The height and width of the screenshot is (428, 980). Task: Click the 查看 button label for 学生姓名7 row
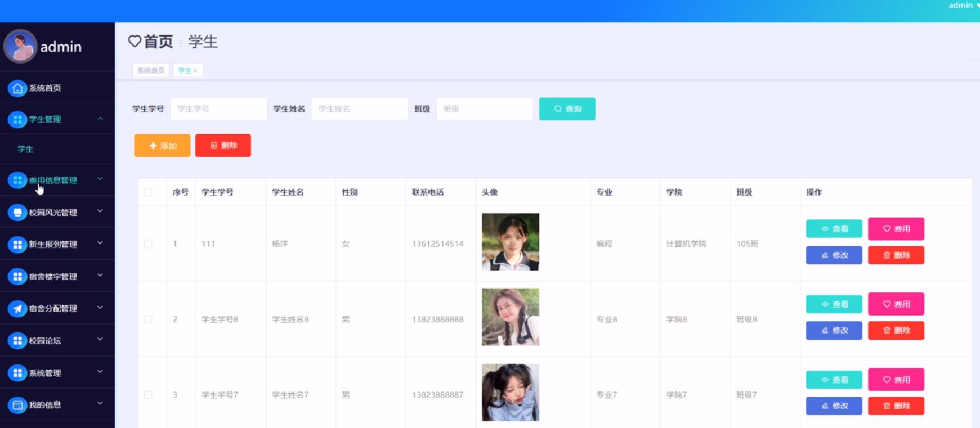coord(840,380)
